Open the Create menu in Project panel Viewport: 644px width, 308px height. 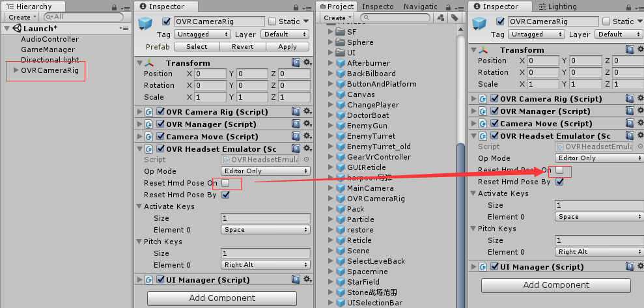pos(337,18)
